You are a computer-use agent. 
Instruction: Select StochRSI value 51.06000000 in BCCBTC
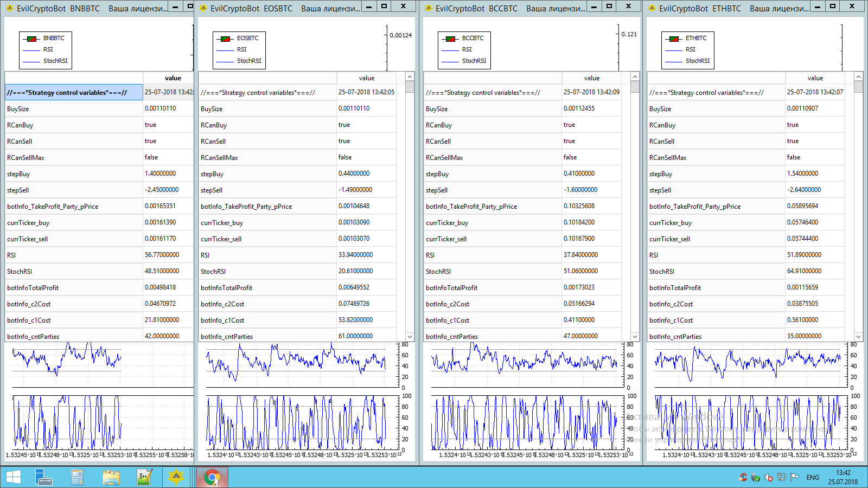591,271
